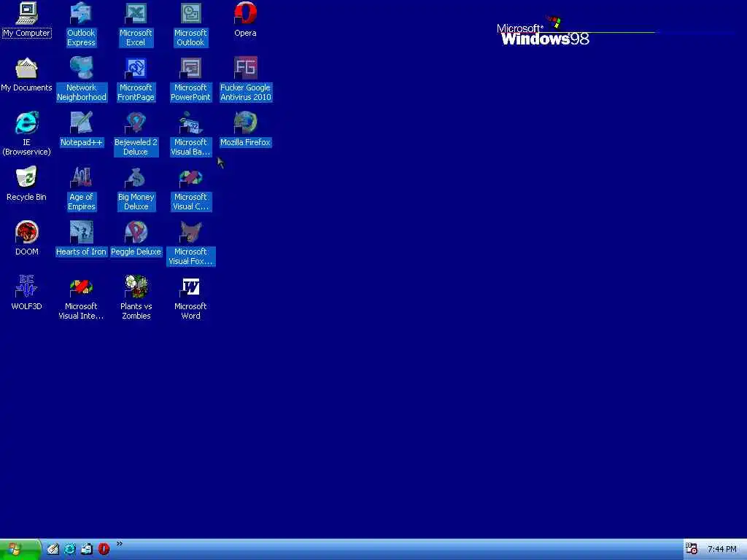Launch the notepad quick launch icon
The height and width of the screenshot is (560, 747).
[53, 550]
